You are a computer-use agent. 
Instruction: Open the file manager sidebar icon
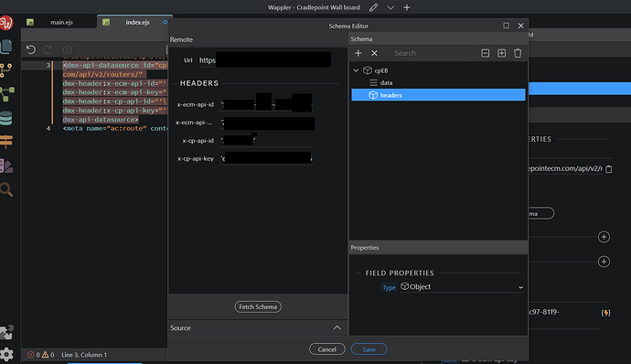pos(6,47)
